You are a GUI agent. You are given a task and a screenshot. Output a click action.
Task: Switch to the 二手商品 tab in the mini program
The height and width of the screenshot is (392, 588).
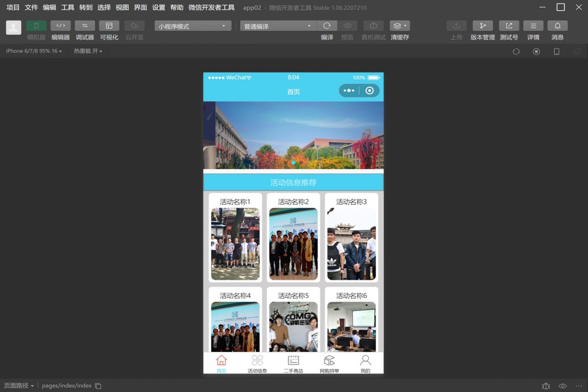pos(293,364)
